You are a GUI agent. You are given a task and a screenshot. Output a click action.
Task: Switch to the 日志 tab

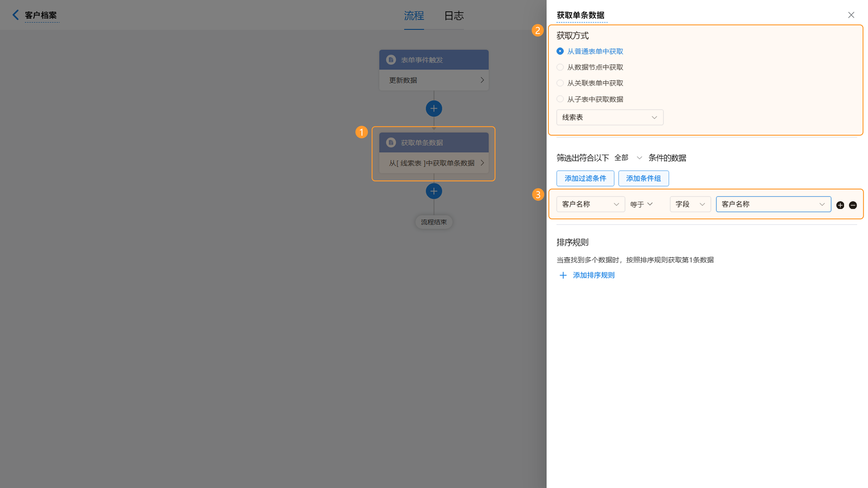(x=454, y=16)
